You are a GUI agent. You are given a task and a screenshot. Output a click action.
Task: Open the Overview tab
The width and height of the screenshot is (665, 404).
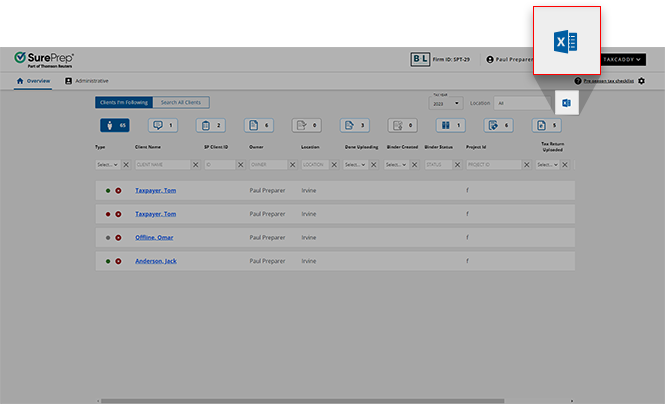pos(32,80)
